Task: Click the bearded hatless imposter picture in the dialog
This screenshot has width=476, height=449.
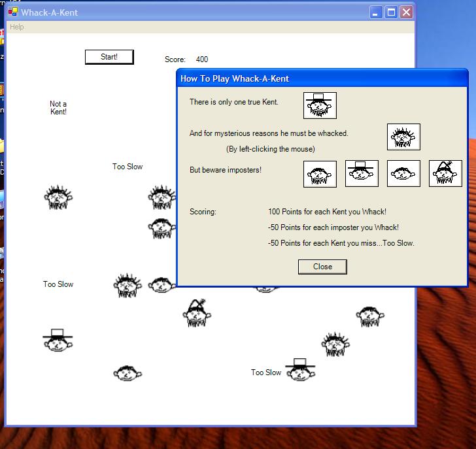Action: [x=320, y=174]
